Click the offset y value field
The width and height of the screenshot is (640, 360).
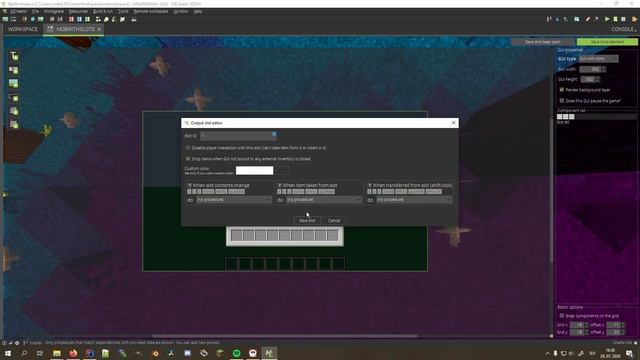click(613, 332)
